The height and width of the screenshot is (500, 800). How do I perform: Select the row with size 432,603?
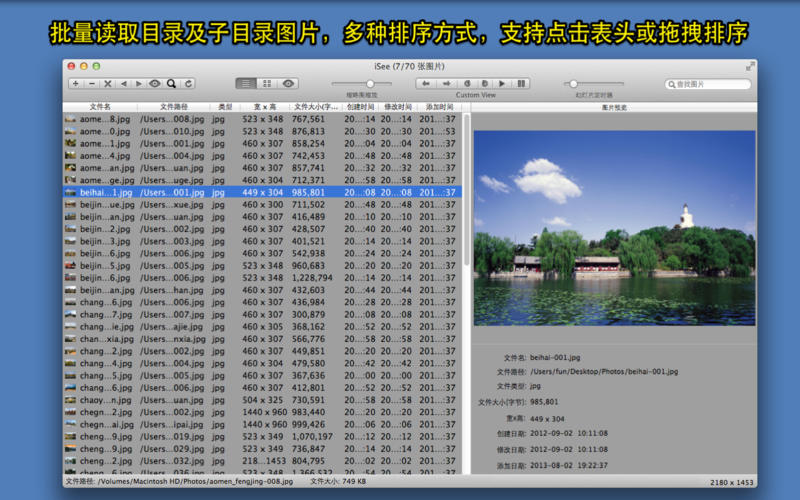pyautogui.click(x=262, y=290)
